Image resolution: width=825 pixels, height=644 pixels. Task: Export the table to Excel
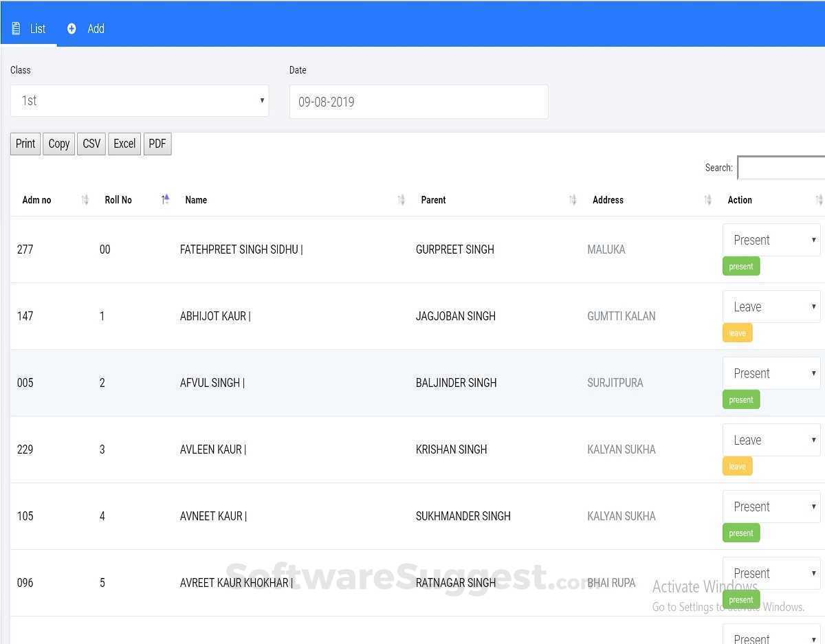(x=124, y=144)
